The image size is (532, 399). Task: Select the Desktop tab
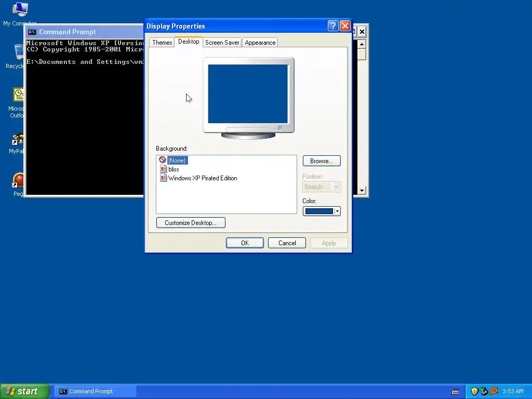click(189, 42)
